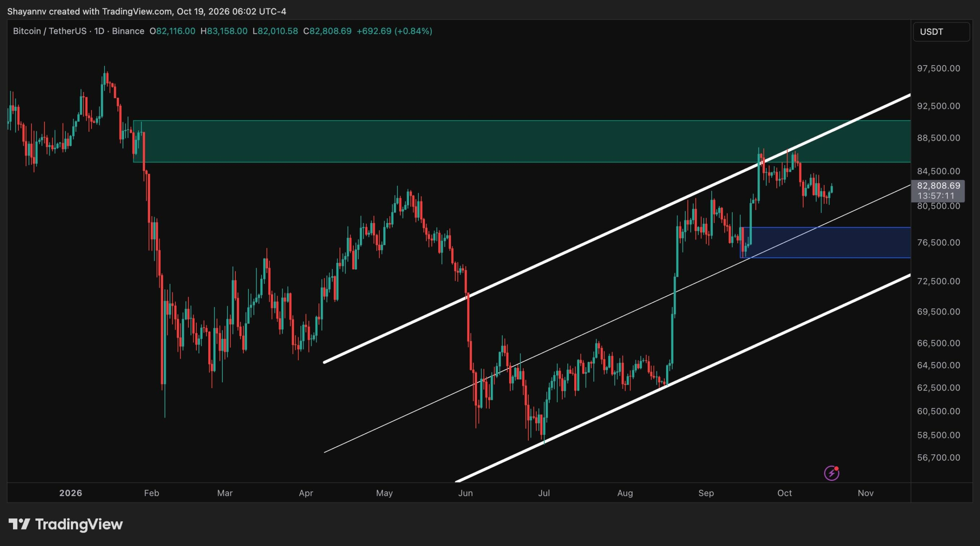The width and height of the screenshot is (980, 546).
Task: Click the Jul label on time axis
Action: point(544,493)
